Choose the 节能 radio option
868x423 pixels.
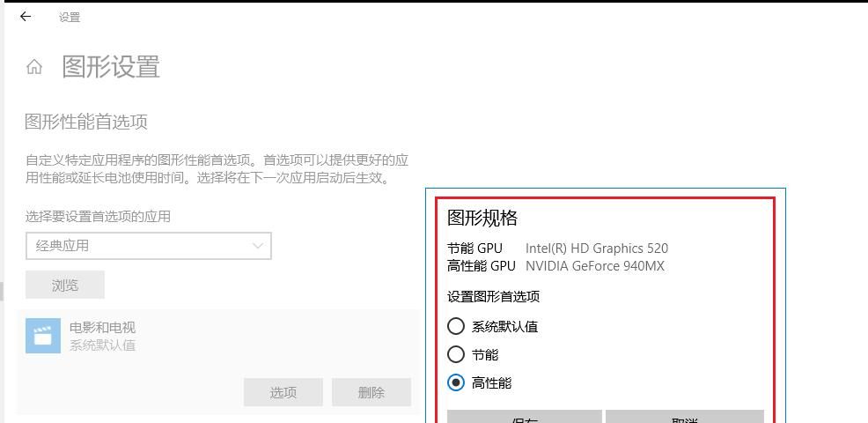click(456, 354)
